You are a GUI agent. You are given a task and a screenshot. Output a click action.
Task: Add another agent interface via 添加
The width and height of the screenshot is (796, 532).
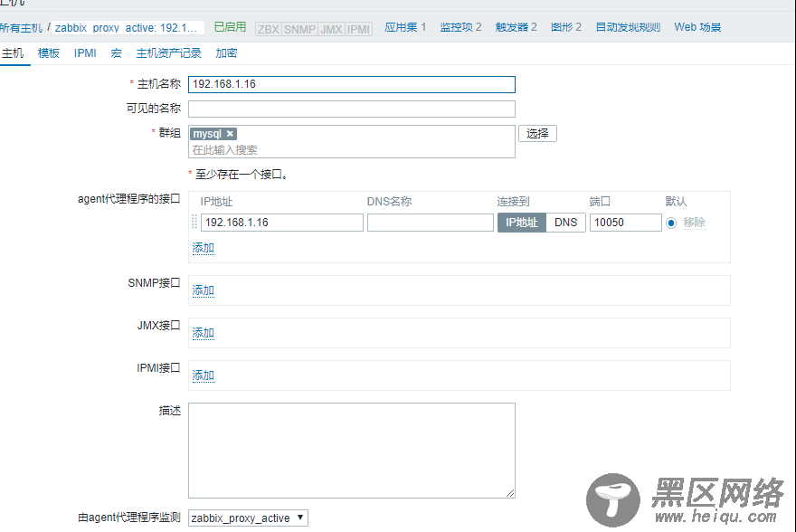click(203, 248)
